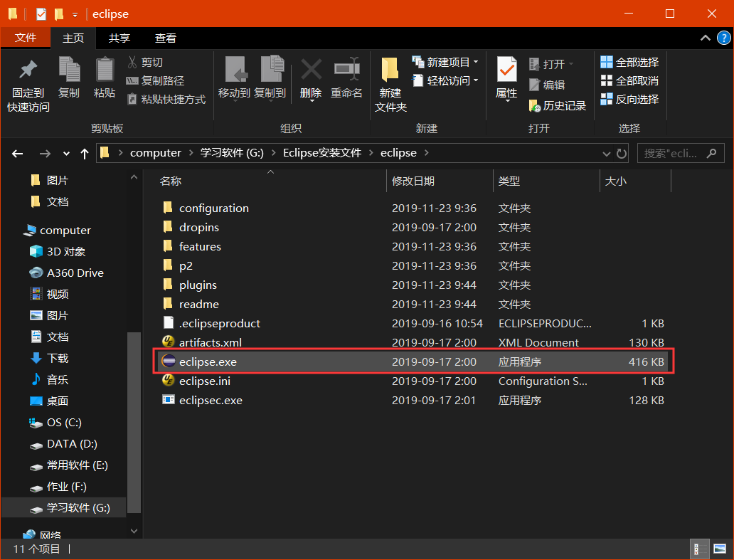Open Easy access (轻松访问) dropdown
Screen dimensions: 734x560
pyautogui.click(x=445, y=80)
